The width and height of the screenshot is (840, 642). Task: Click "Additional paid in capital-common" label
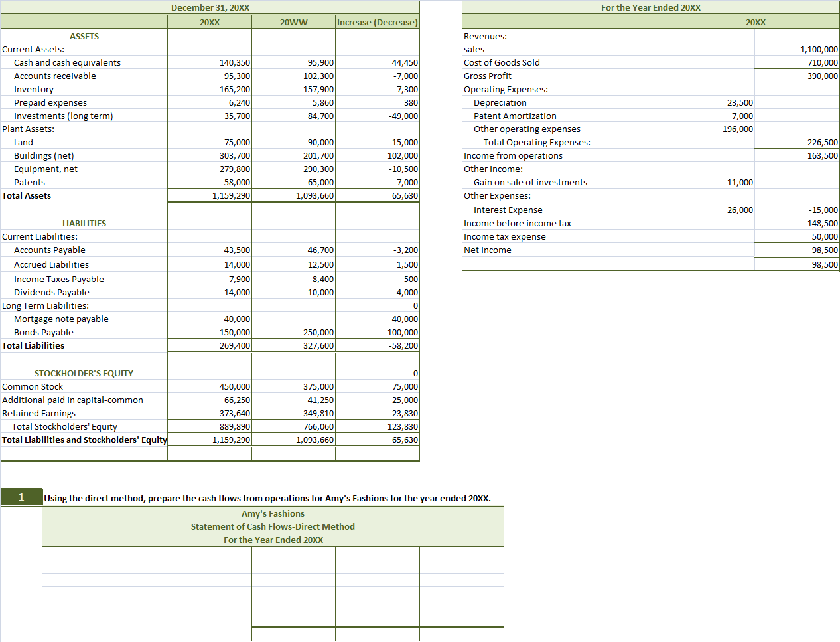73,400
